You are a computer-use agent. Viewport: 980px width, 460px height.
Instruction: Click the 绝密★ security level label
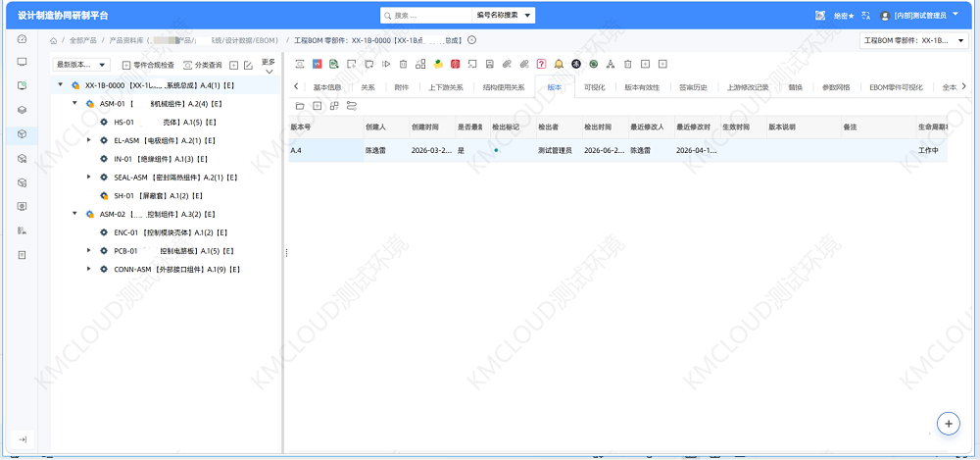tap(844, 16)
